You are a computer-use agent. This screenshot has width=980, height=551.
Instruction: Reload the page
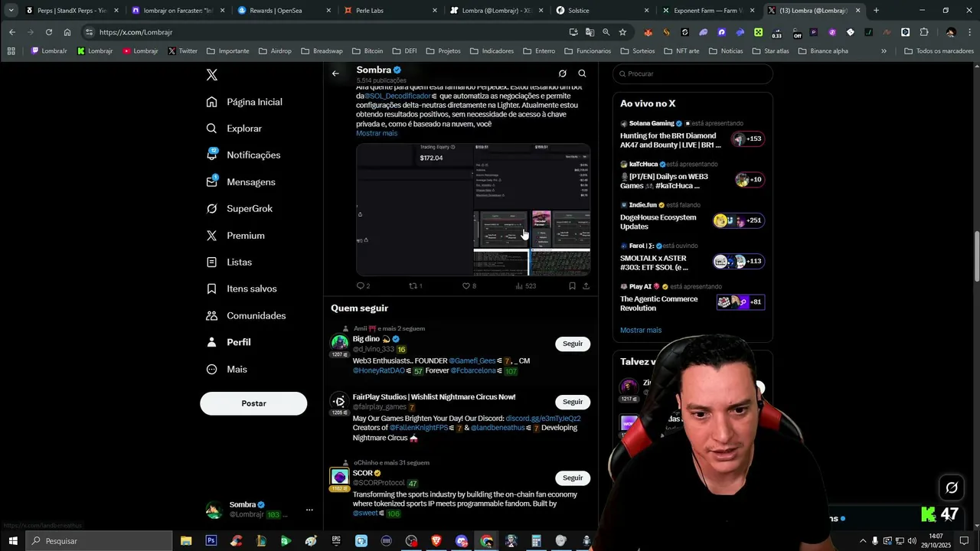pyautogui.click(x=48, y=32)
